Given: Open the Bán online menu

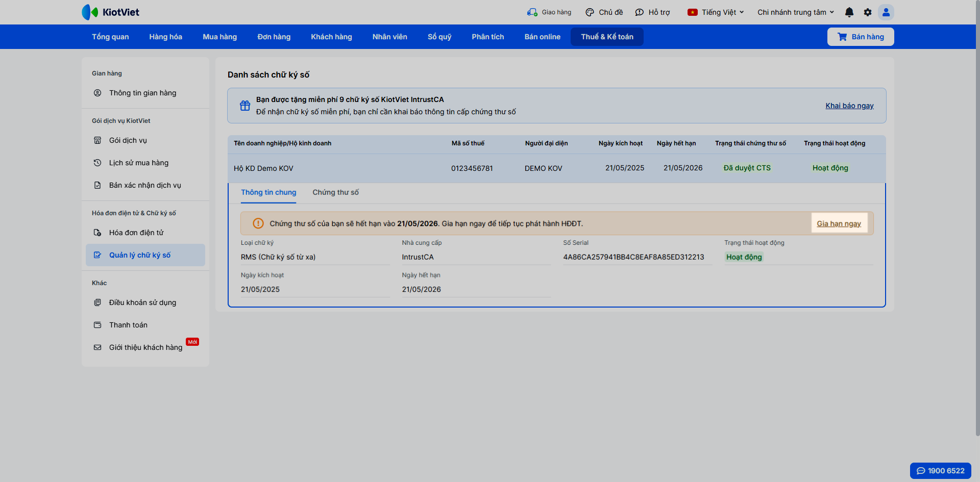Looking at the screenshot, I should tap(543, 37).
